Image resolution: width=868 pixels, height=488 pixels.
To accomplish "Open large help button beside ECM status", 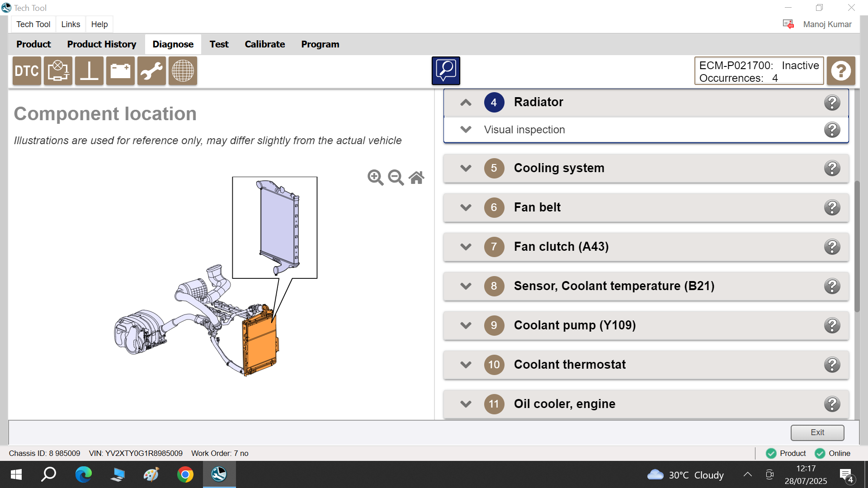I will [841, 71].
